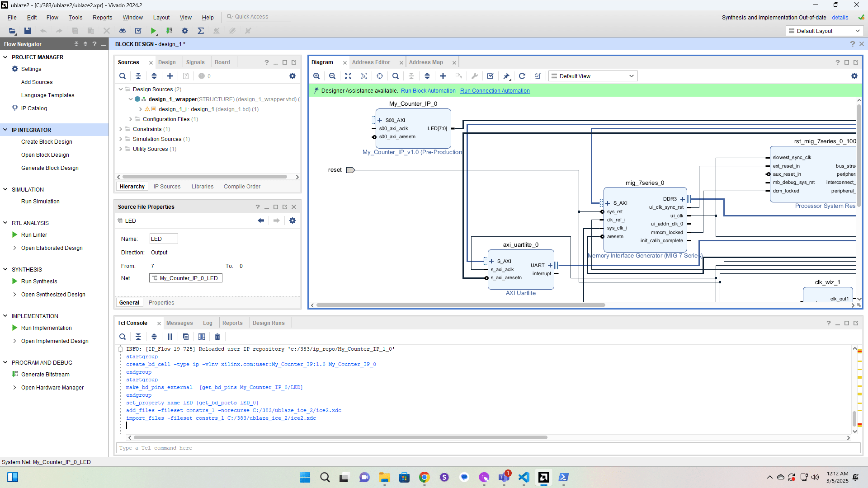Click the Run Block Automation link

click(x=428, y=91)
